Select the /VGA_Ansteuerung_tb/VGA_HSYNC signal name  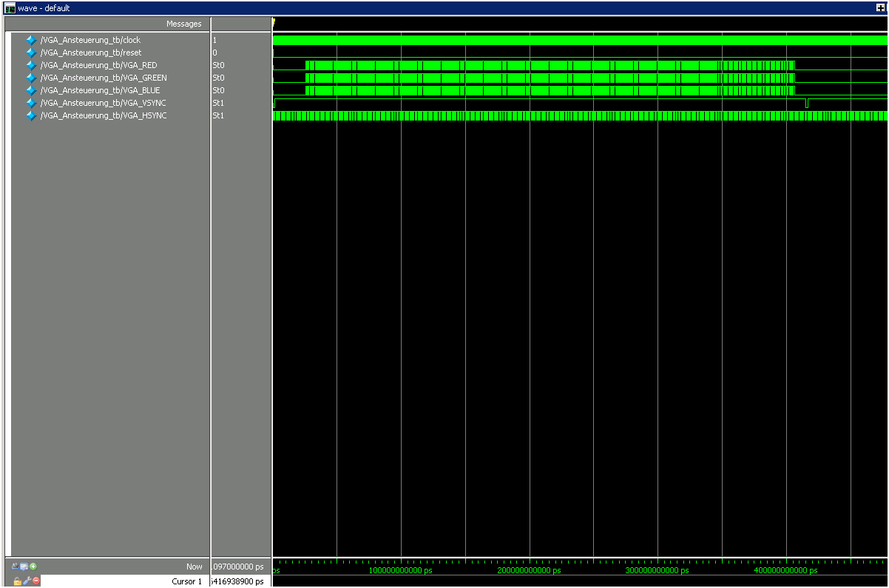[103, 115]
